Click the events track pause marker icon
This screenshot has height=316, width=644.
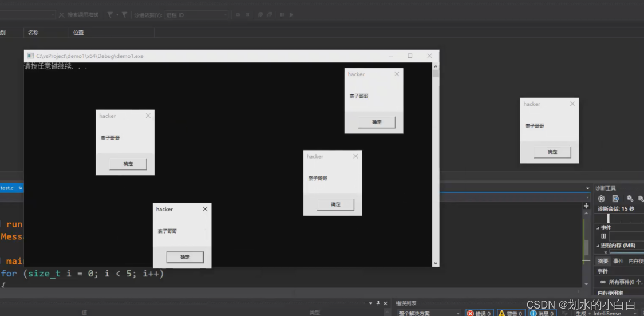(603, 236)
